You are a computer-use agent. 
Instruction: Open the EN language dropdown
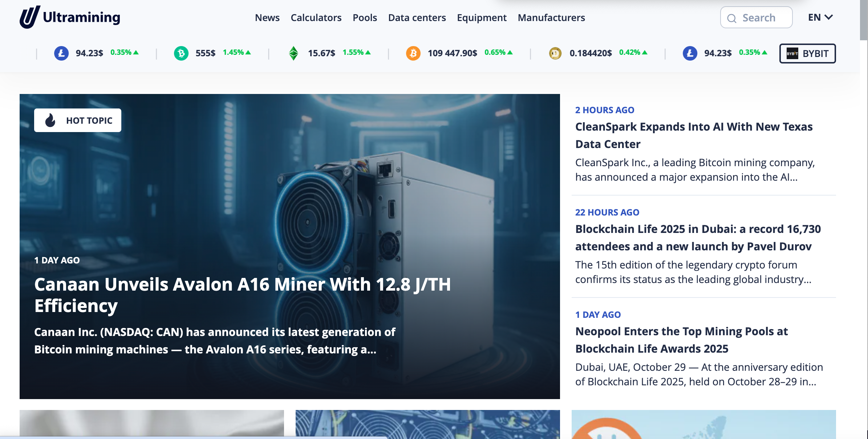(x=820, y=17)
